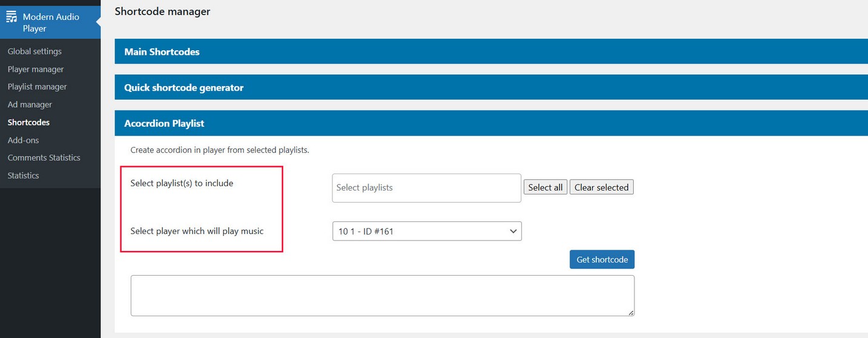The width and height of the screenshot is (868, 338).
Task: Navigate to Ad manager
Action: click(x=30, y=105)
